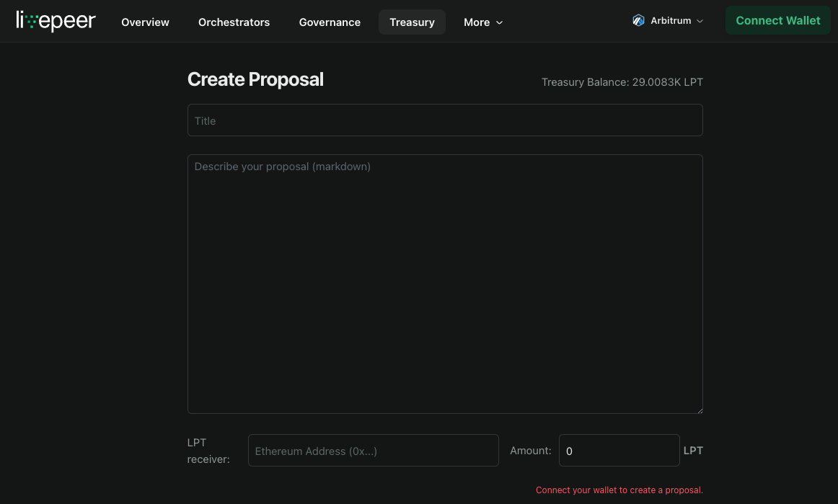Screen dimensions: 838x504
Task: Click the Arbitrum network icon
Action: (638, 20)
